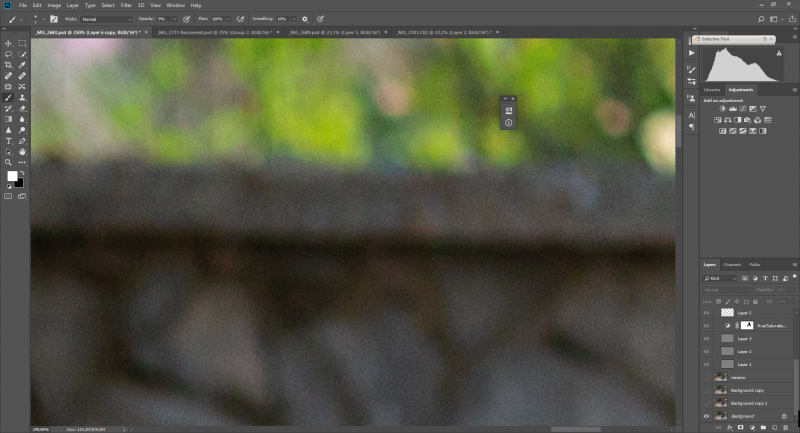
Task: Select the Lasso tool
Action: pyautogui.click(x=8, y=54)
